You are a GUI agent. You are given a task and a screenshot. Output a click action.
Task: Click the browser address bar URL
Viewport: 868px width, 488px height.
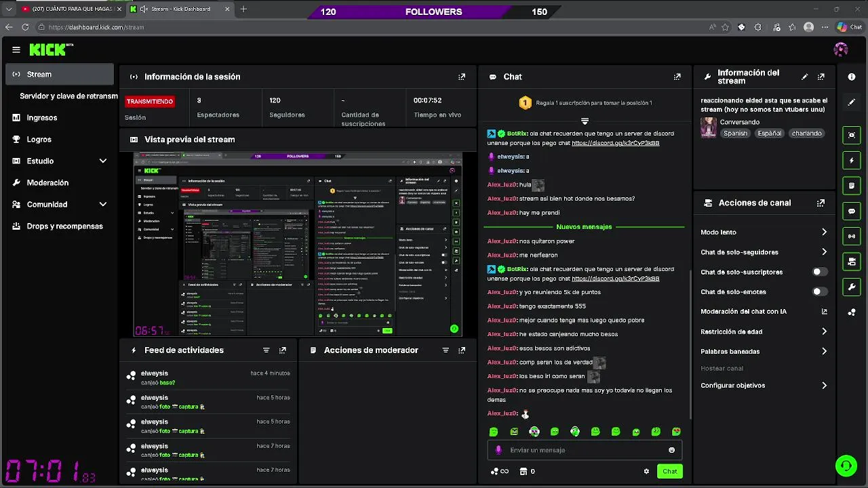coord(96,27)
